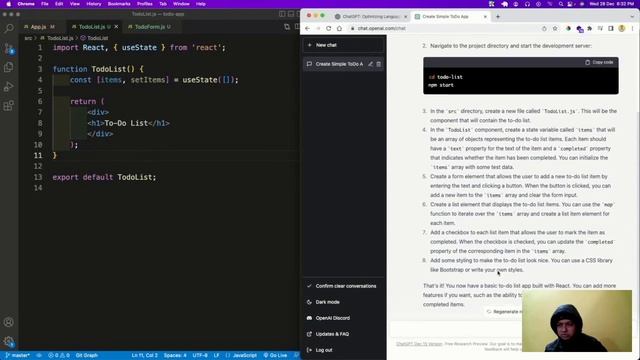Click the 'To-Do List' heading text in code
640x360 pixels.
click(126, 123)
